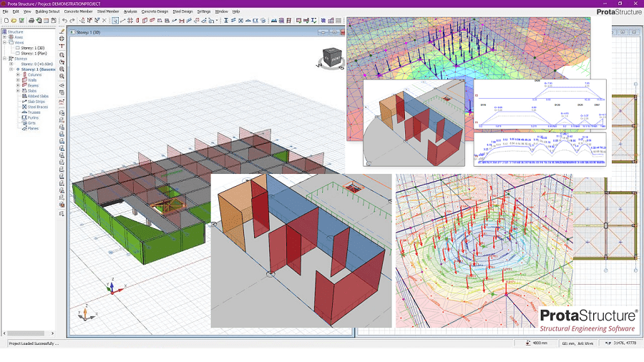Expand the Beams node
Viewport: 644px width, 362px height.
pos(18,85)
